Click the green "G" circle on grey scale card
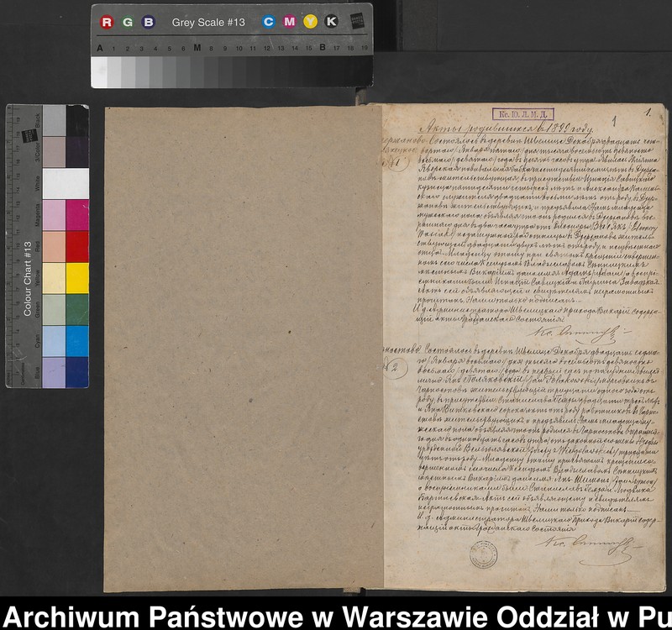Image resolution: width=672 pixels, height=630 pixels. tap(128, 23)
